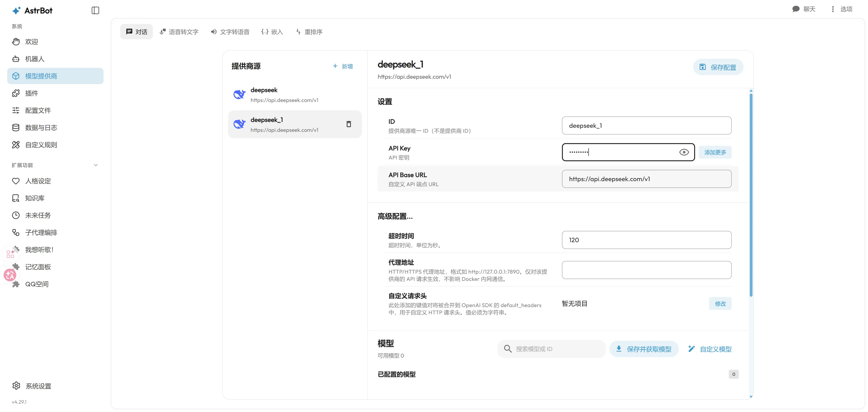Open the 选项 options menu
868x412 pixels.
point(841,9)
